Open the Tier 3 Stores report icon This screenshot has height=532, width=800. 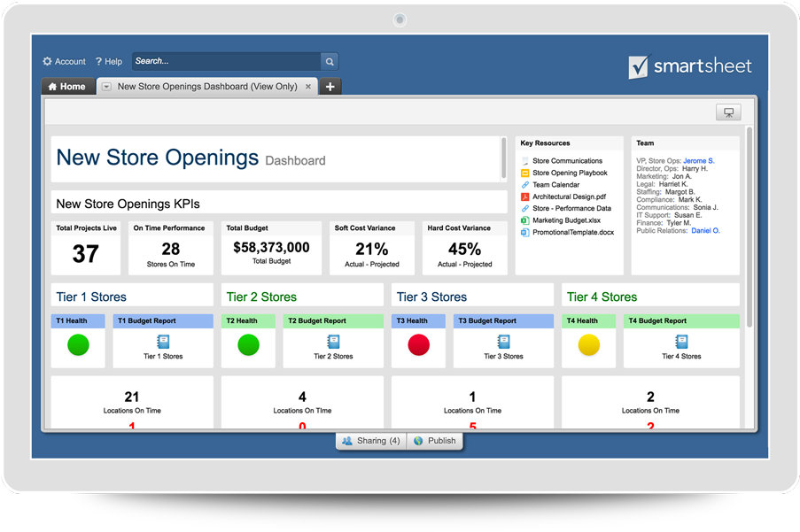503,342
